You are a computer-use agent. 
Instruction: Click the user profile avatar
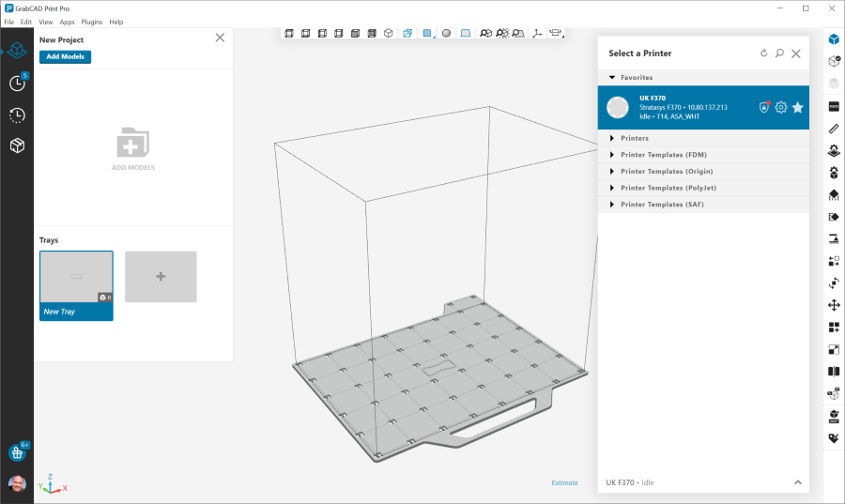(17, 483)
